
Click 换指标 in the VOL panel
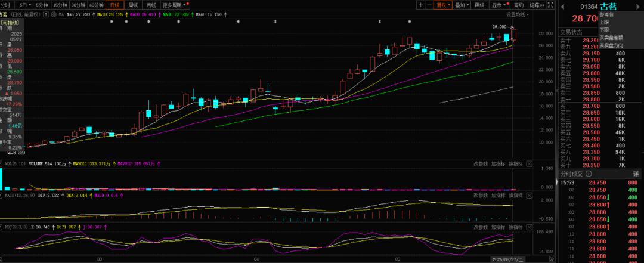pyautogui.click(x=515, y=163)
